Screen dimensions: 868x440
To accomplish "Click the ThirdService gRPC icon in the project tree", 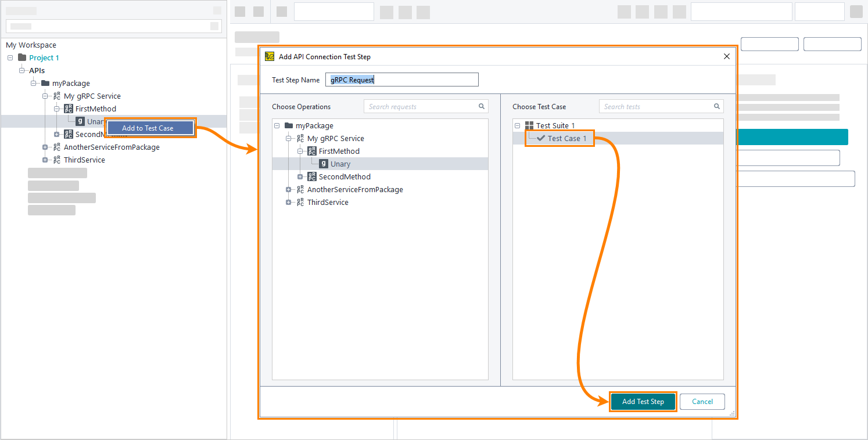I will click(x=58, y=160).
